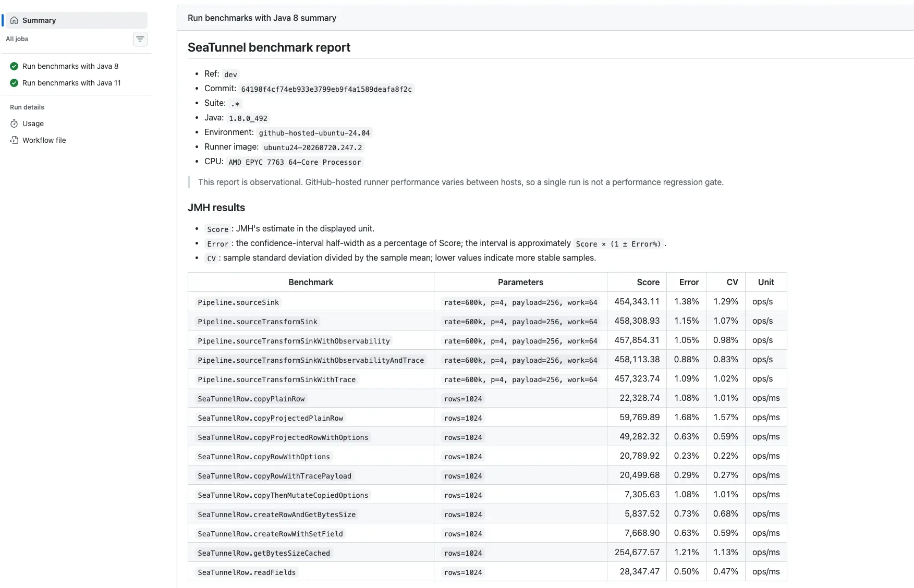This screenshot has height=588, width=914.
Task: Click the score value 457,854.31
Action: [637, 340]
